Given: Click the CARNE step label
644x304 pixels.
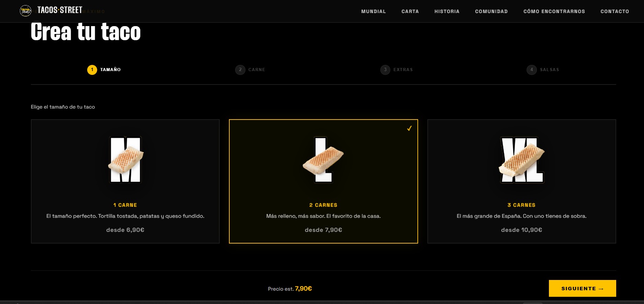Looking at the screenshot, I should coord(257,70).
